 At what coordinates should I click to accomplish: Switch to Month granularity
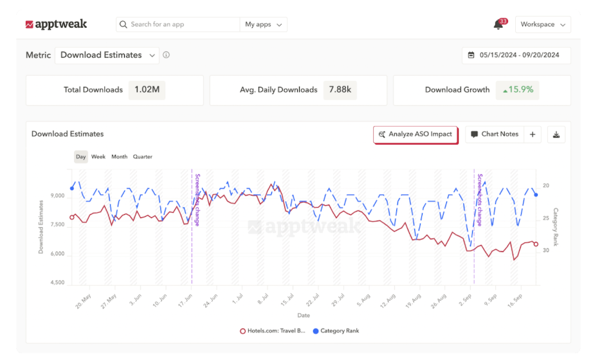tap(119, 157)
